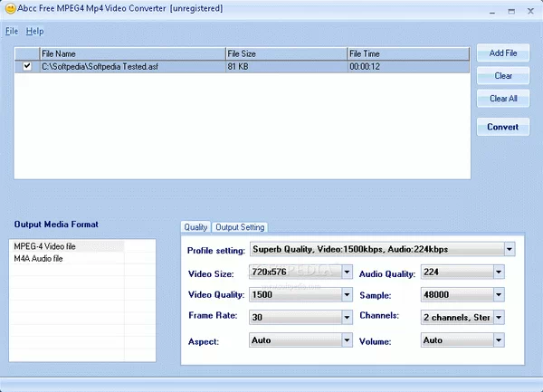This screenshot has height=392, width=543.
Task: Select the C:\Softpedia\Softpedia Tested.asf row
Action: click(242, 66)
